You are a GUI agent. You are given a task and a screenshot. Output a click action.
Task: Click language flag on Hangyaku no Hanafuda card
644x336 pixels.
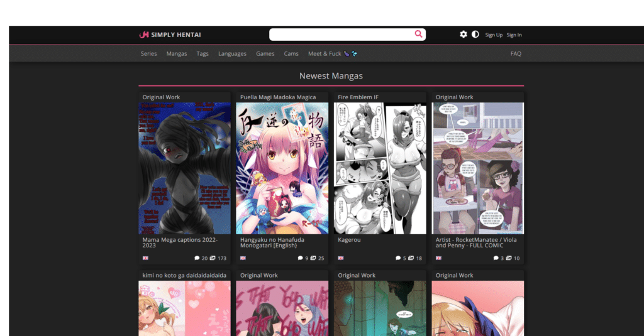pyautogui.click(x=243, y=258)
